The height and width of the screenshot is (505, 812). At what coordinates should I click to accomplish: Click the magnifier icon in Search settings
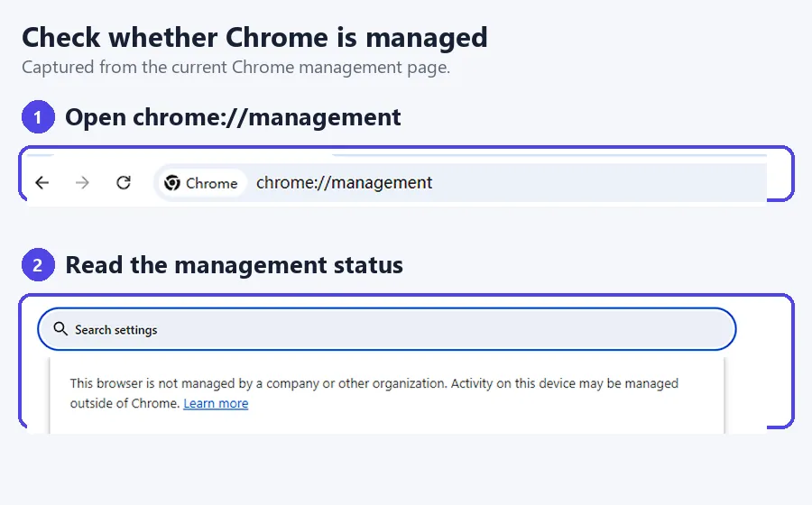tap(60, 329)
